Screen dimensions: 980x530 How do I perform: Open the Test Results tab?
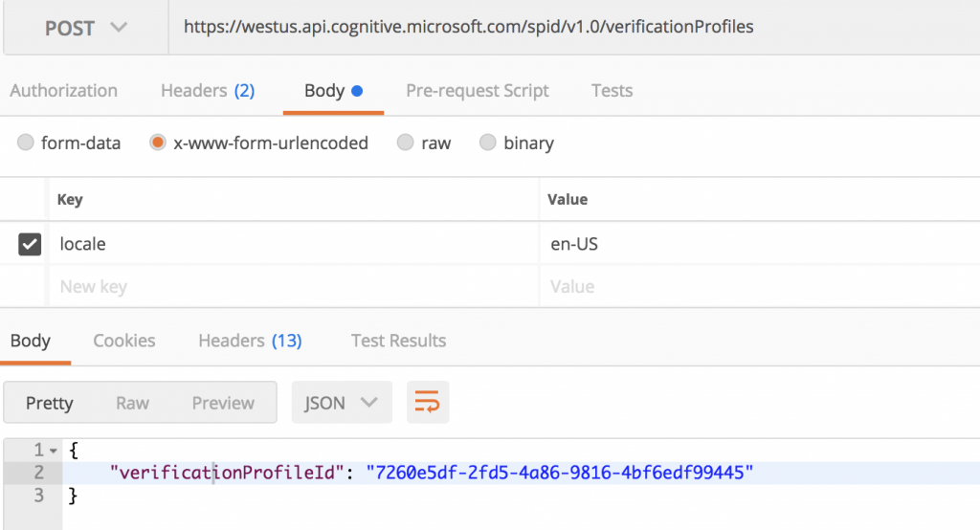click(398, 341)
